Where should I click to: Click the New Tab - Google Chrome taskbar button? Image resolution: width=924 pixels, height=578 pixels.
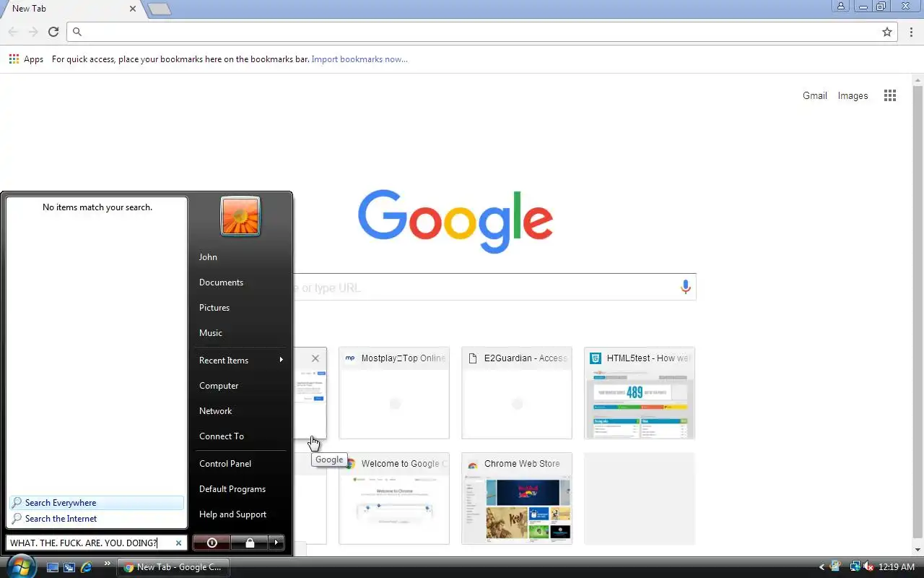(173, 567)
